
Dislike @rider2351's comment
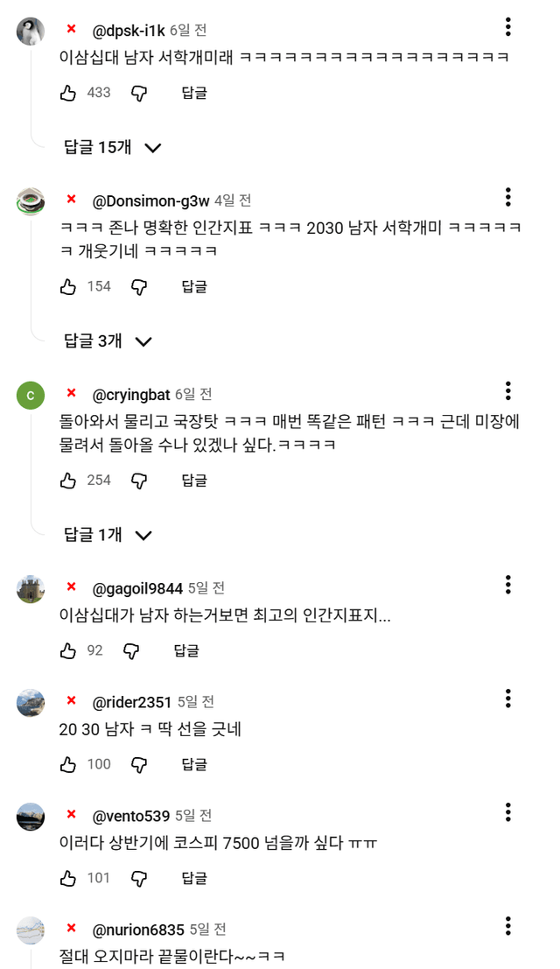click(138, 764)
